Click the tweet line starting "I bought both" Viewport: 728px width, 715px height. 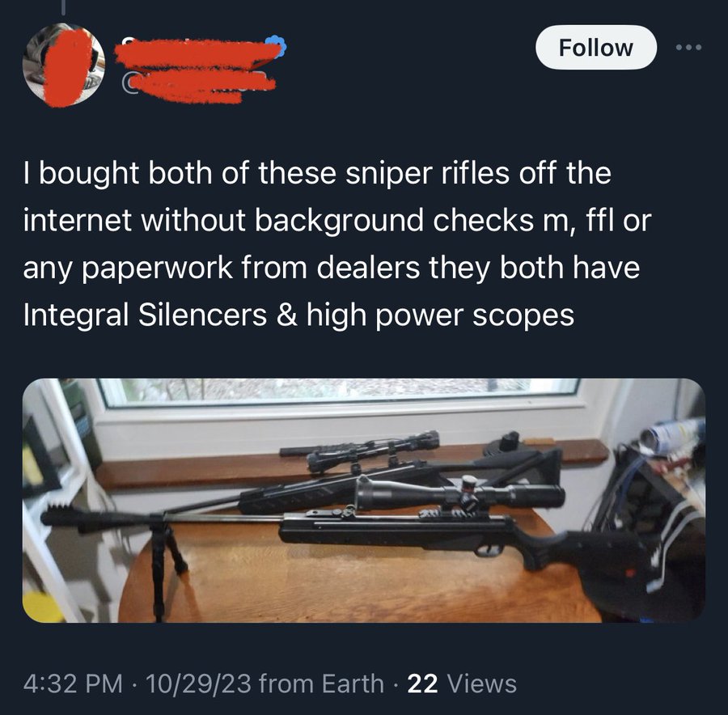pos(317,173)
